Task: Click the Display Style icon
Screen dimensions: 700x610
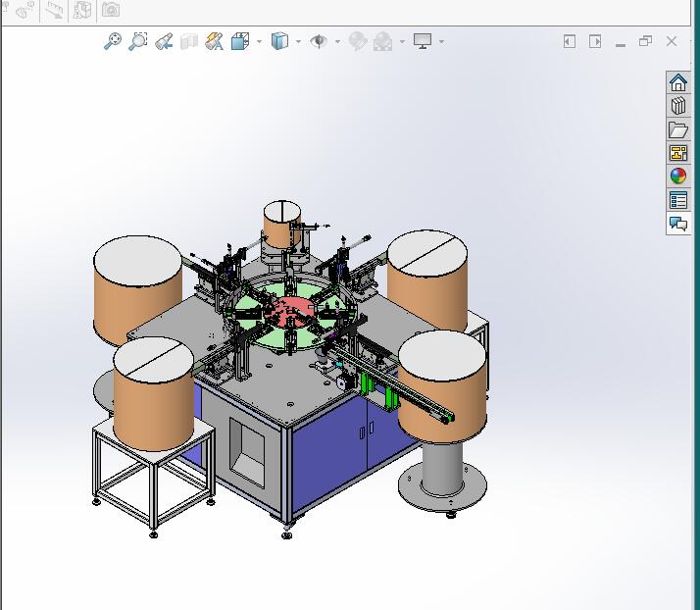Action: (279, 41)
